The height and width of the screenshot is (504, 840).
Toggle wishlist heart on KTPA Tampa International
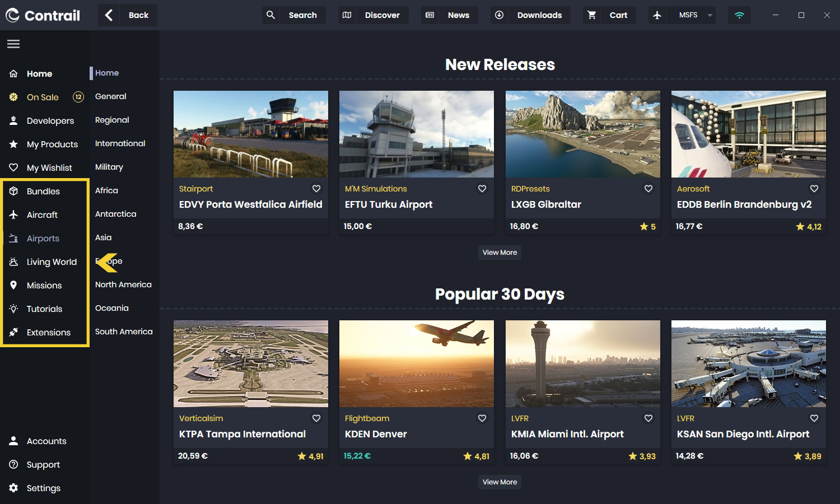[316, 418]
